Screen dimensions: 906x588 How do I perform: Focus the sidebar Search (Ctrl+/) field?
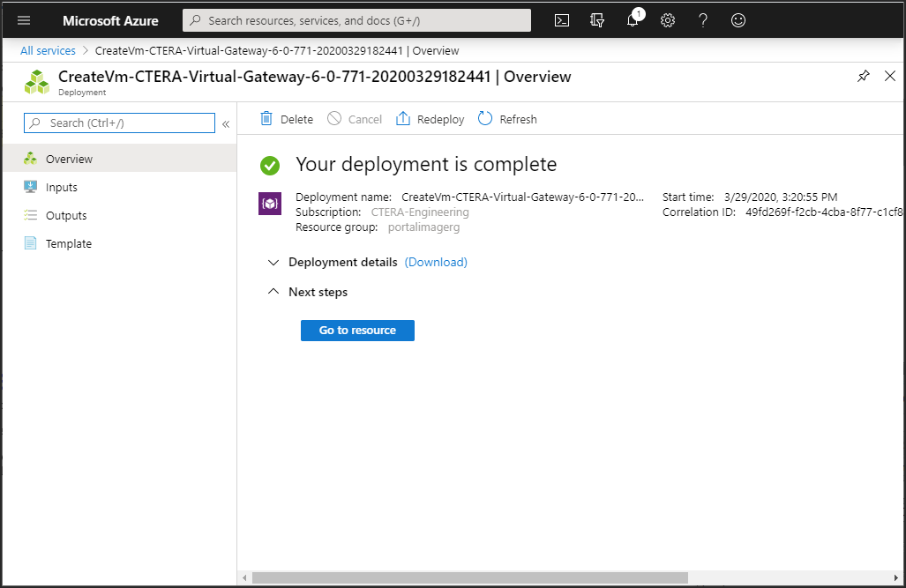coord(120,123)
